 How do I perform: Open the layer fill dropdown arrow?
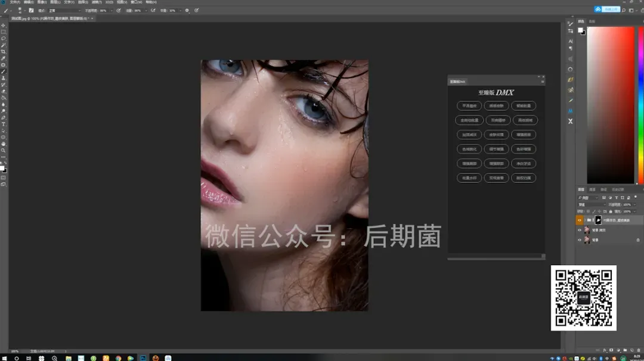pos(635,211)
